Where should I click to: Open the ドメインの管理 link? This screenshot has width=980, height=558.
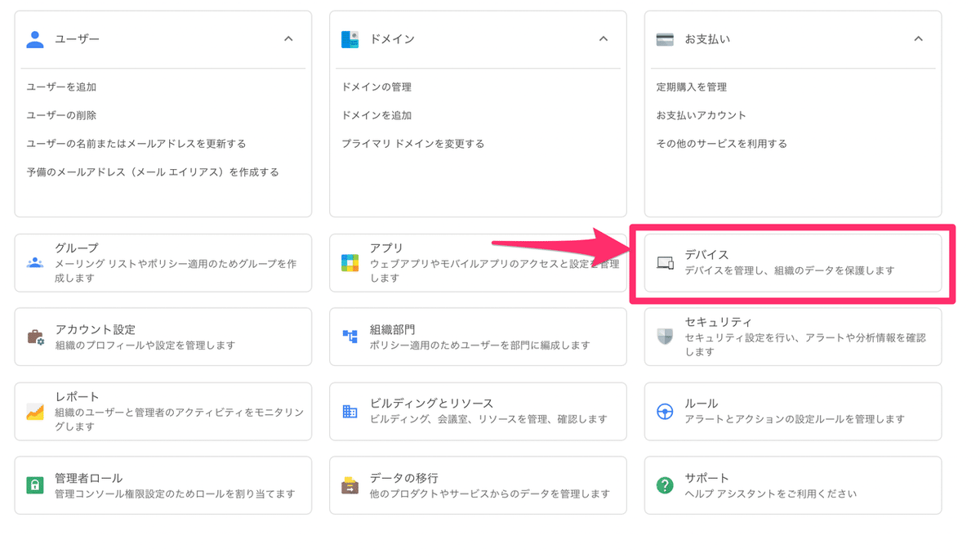click(376, 87)
